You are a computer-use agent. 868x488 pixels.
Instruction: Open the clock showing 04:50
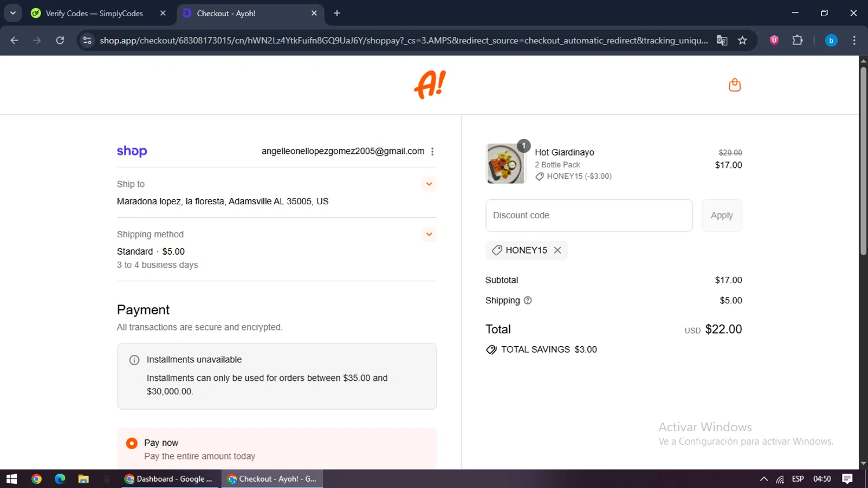click(822, 479)
